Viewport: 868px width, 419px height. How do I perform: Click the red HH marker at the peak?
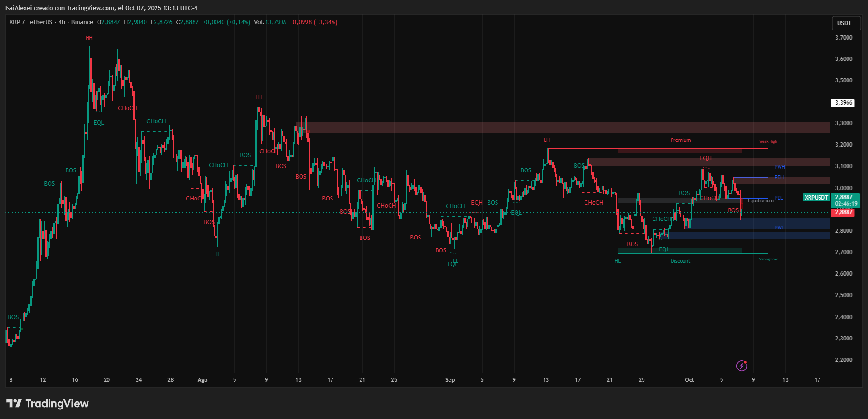click(89, 38)
